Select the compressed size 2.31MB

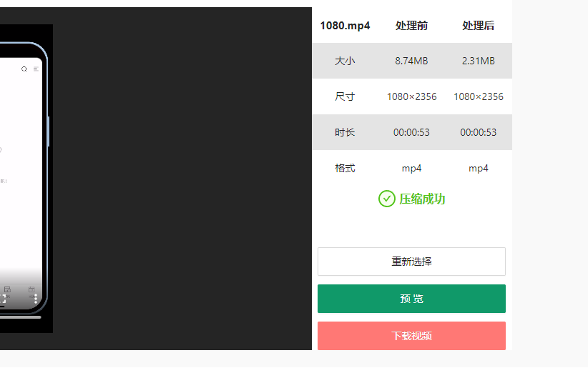[478, 61]
